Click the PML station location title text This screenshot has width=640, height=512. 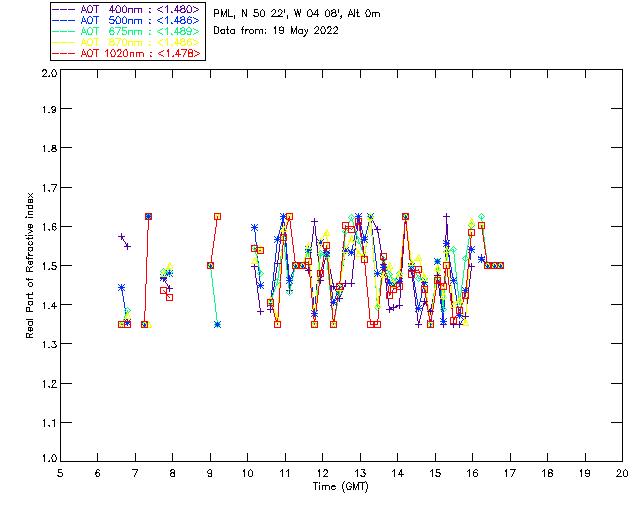click(297, 14)
